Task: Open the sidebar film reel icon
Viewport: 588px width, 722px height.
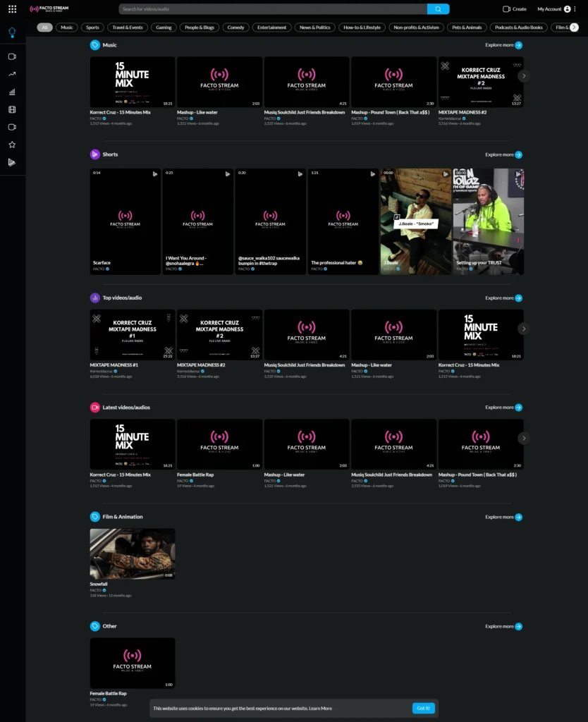Action: pyautogui.click(x=12, y=109)
